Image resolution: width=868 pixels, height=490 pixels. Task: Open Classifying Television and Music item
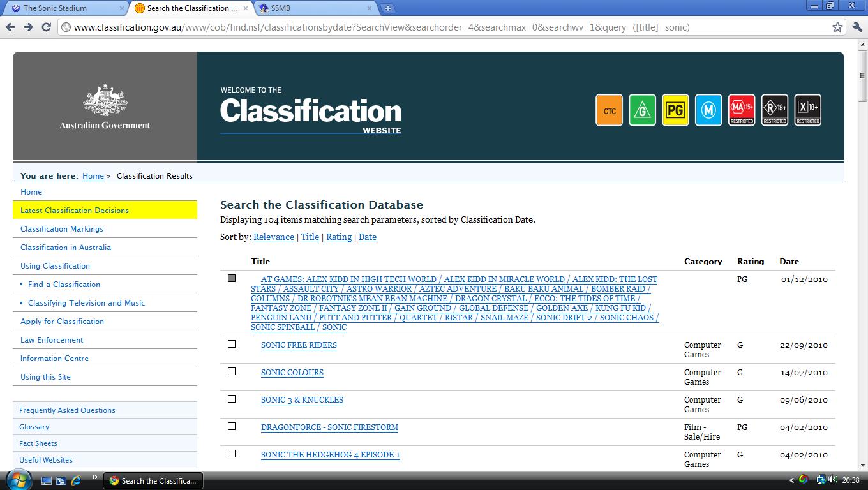pyautogui.click(x=86, y=303)
